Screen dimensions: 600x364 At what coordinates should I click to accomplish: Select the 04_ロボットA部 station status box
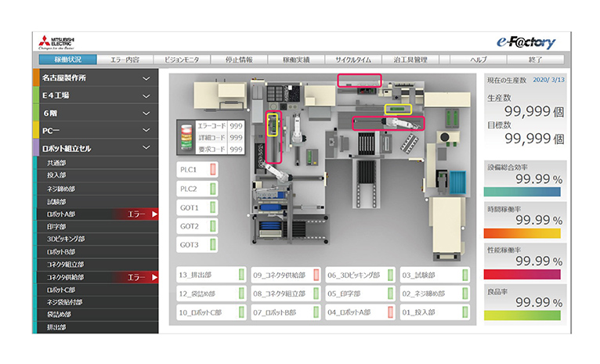point(359,312)
